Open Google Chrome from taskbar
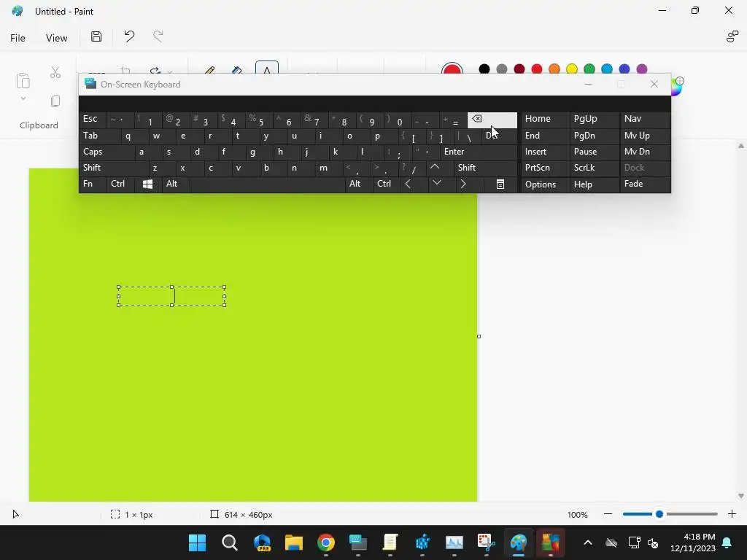 pyautogui.click(x=326, y=542)
